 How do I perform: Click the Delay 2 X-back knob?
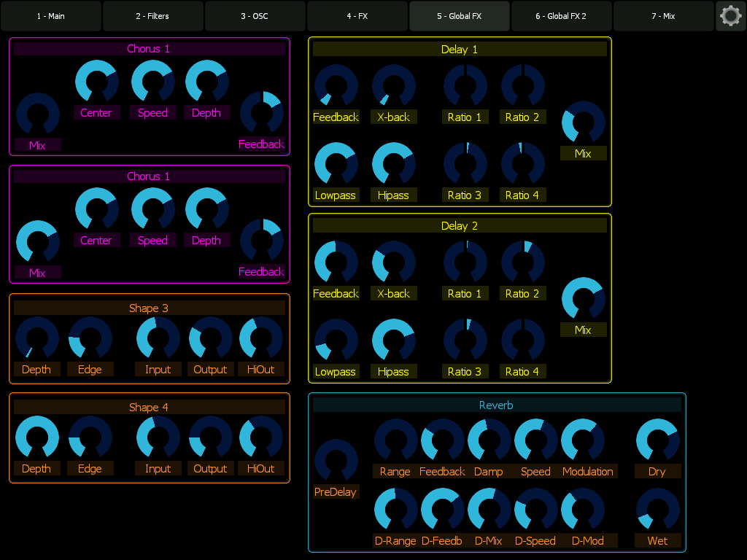click(394, 262)
